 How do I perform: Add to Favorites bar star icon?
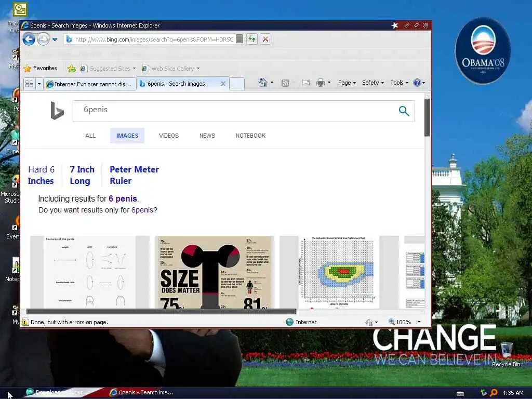71,68
